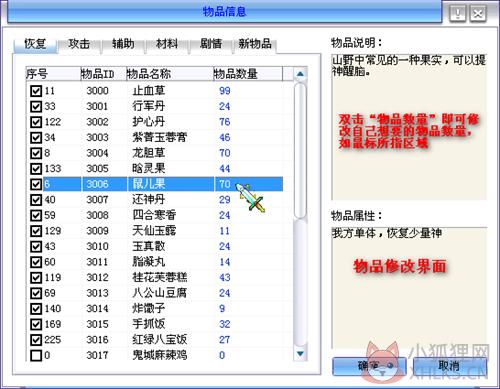Sort by the 序号 column header

(53, 74)
